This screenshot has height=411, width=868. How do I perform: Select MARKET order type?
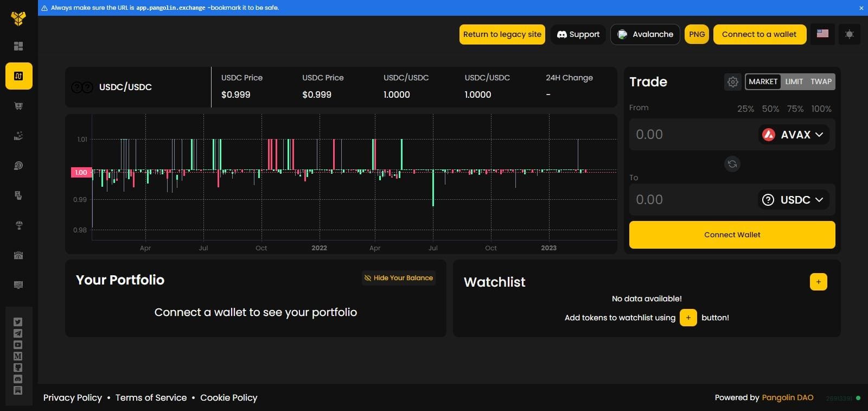(763, 81)
